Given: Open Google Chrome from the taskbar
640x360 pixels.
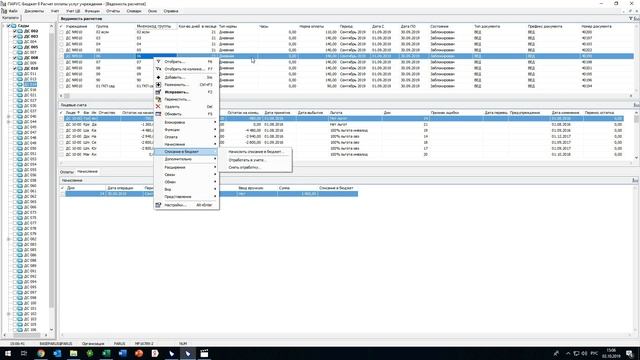Looking at the screenshot, I should (41, 353).
